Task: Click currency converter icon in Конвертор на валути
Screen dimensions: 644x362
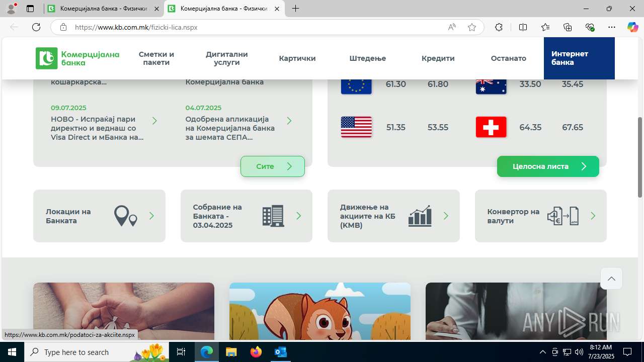Action: [x=563, y=216]
